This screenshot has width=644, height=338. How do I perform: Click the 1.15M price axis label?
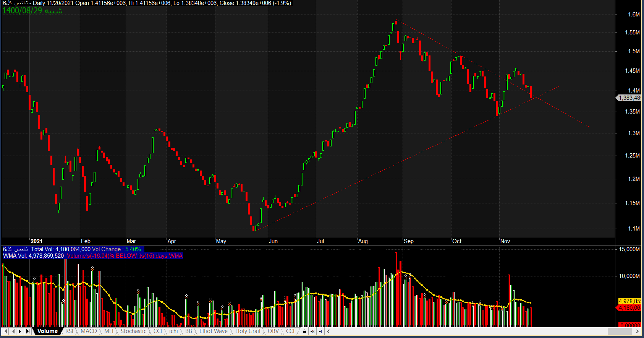point(632,203)
